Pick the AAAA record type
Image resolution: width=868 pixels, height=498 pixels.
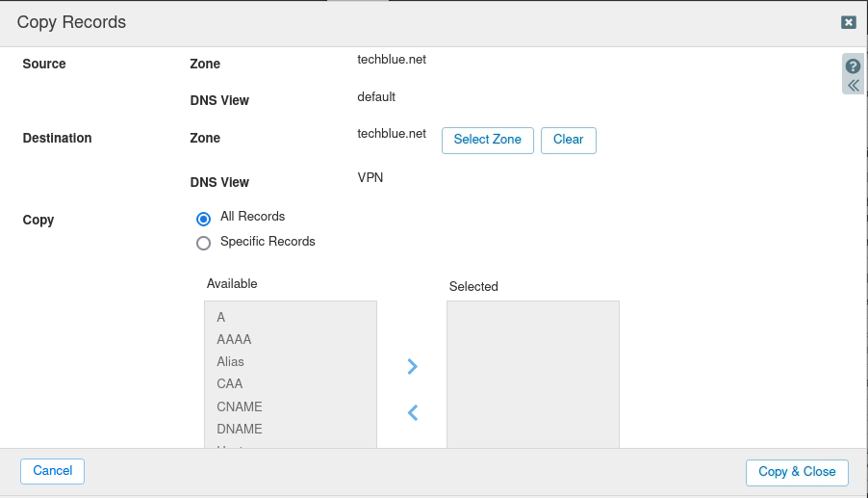(x=234, y=339)
